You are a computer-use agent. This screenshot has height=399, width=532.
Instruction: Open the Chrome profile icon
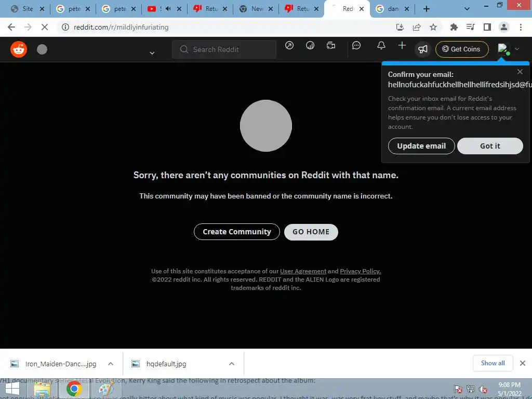tap(504, 27)
